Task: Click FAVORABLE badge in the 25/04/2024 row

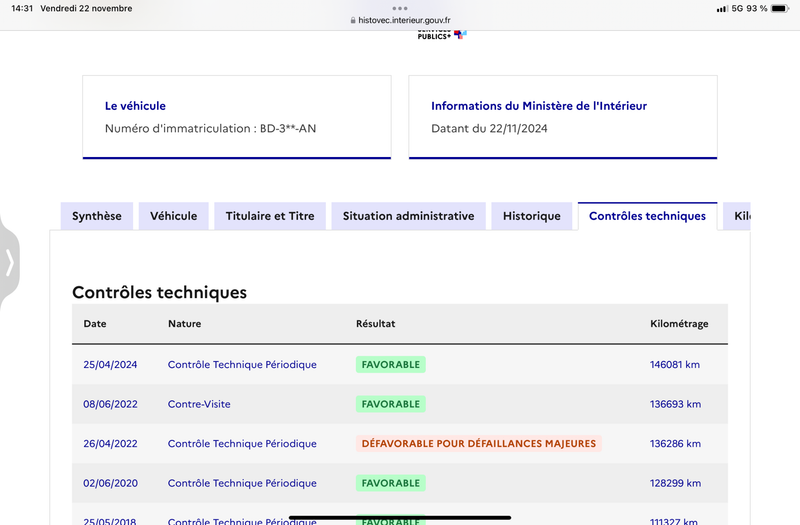Action: pos(391,365)
